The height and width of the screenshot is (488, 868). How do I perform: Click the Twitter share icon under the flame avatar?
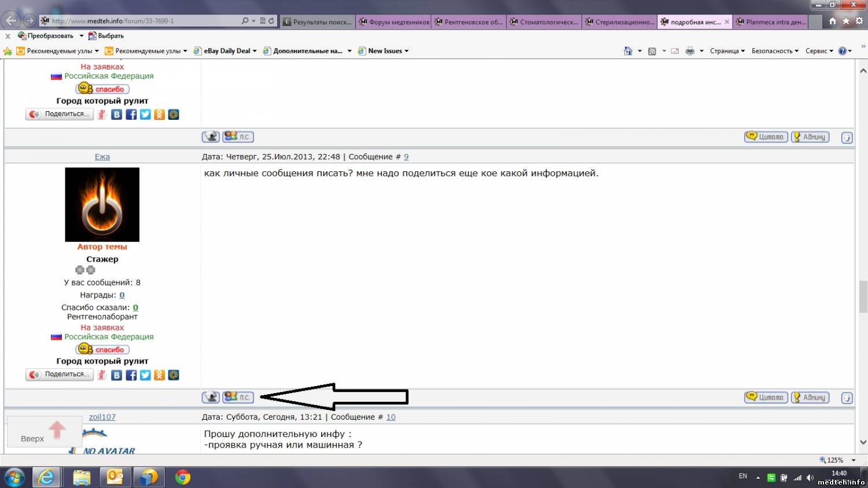pyautogui.click(x=145, y=375)
